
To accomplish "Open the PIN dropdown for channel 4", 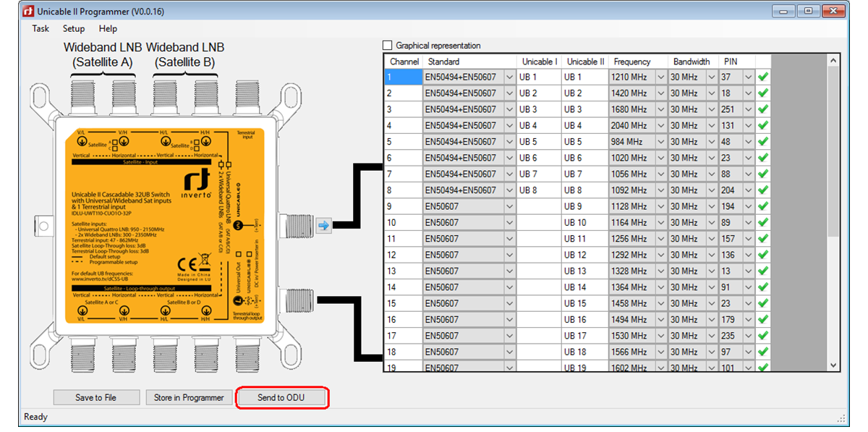I will click(x=749, y=125).
